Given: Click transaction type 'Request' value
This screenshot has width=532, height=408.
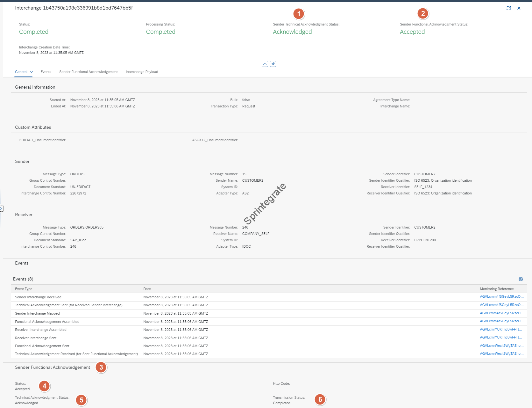Looking at the screenshot, I should [x=249, y=106].
